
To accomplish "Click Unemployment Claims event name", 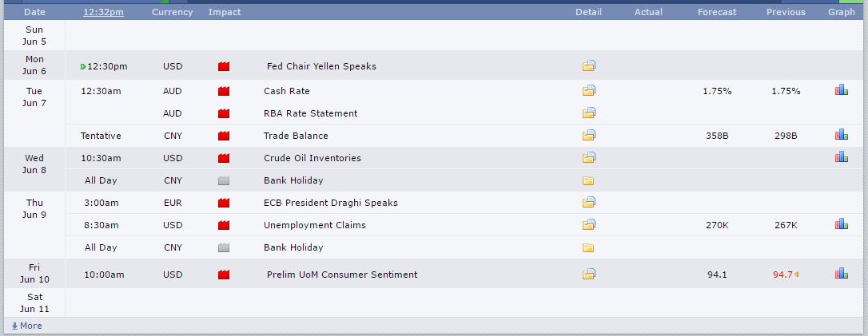I will (314, 225).
